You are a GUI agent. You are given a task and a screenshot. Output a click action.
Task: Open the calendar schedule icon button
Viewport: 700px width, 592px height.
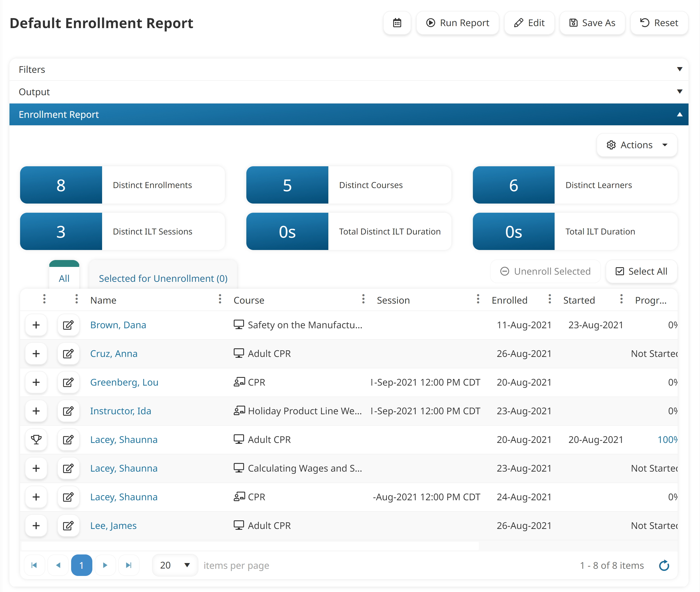tap(397, 23)
